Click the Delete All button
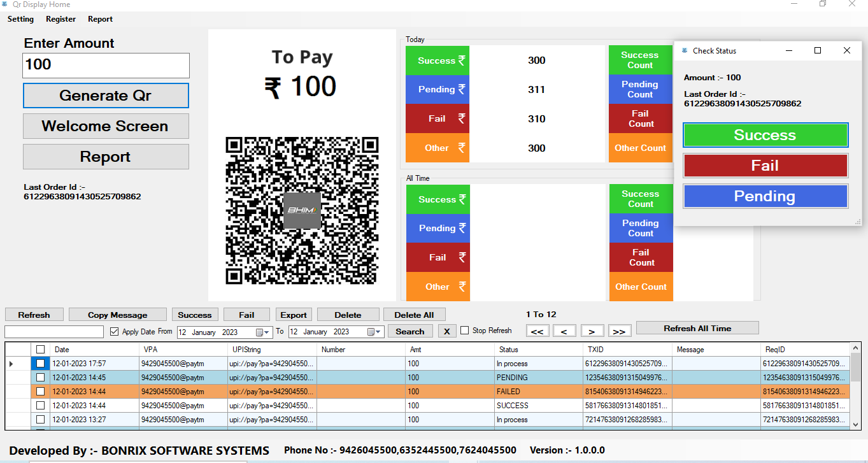 [x=414, y=315]
